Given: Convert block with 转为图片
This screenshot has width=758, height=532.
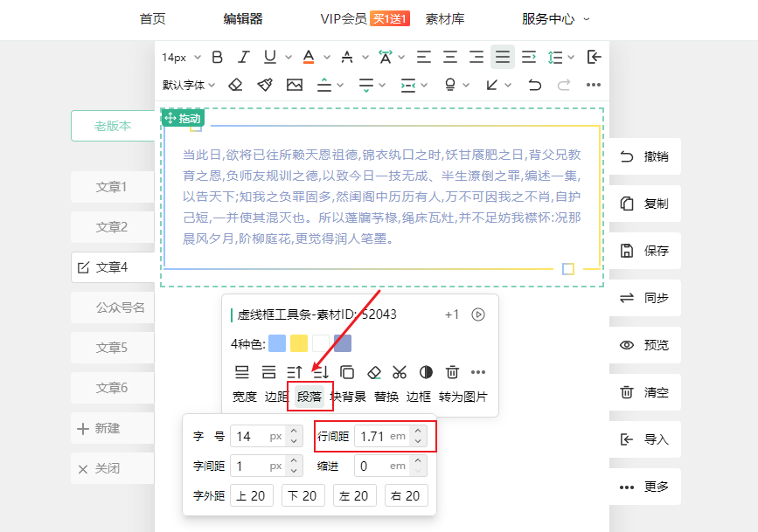Looking at the screenshot, I should coord(462,397).
